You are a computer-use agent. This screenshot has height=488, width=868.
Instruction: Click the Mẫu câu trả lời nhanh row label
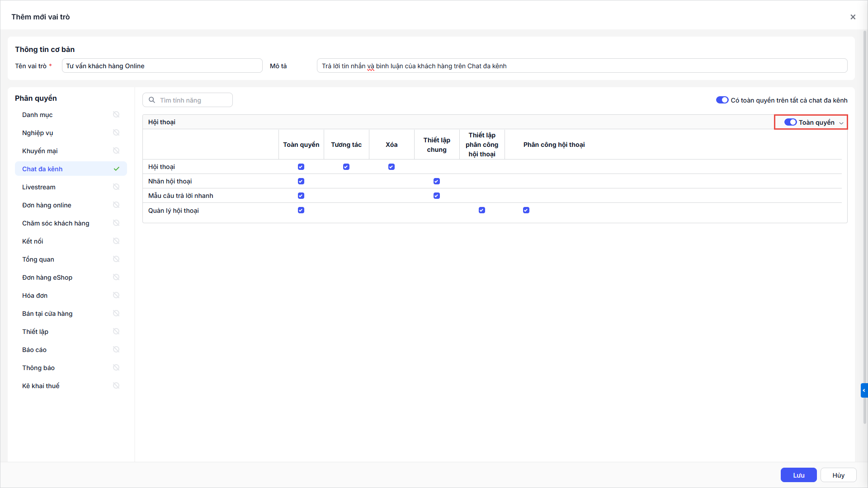coord(181,196)
